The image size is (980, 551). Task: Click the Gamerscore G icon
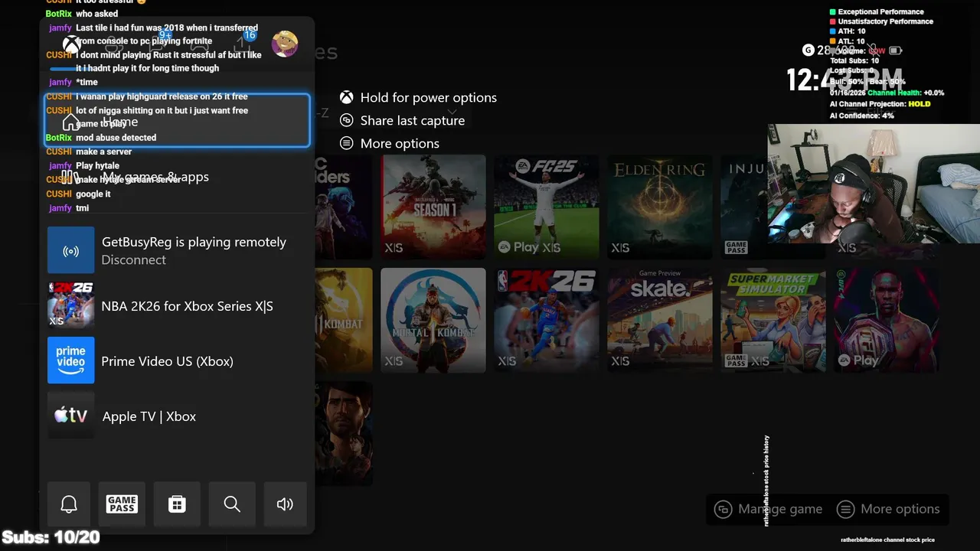tap(808, 50)
